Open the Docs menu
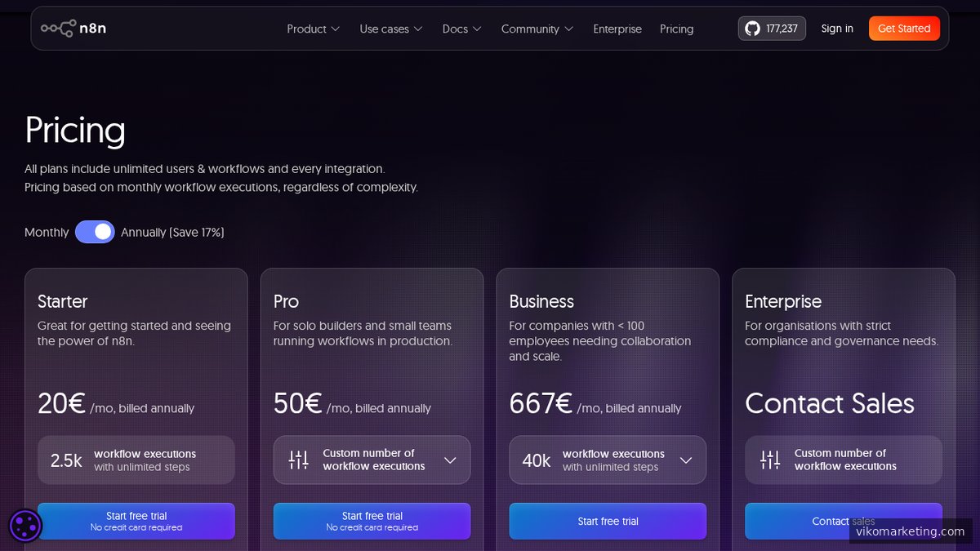Screen dimensions: 980x551 click(x=461, y=29)
